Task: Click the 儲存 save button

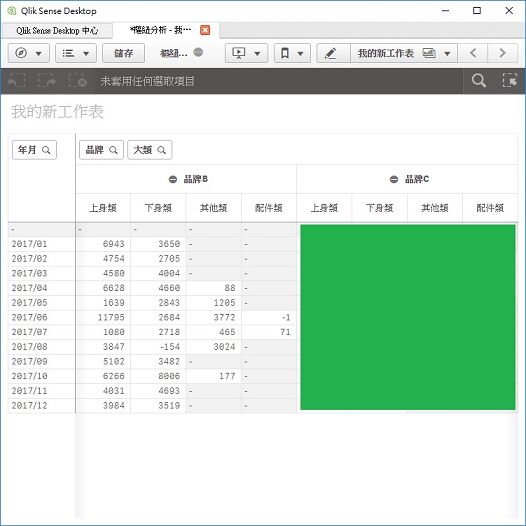Action: [x=123, y=53]
